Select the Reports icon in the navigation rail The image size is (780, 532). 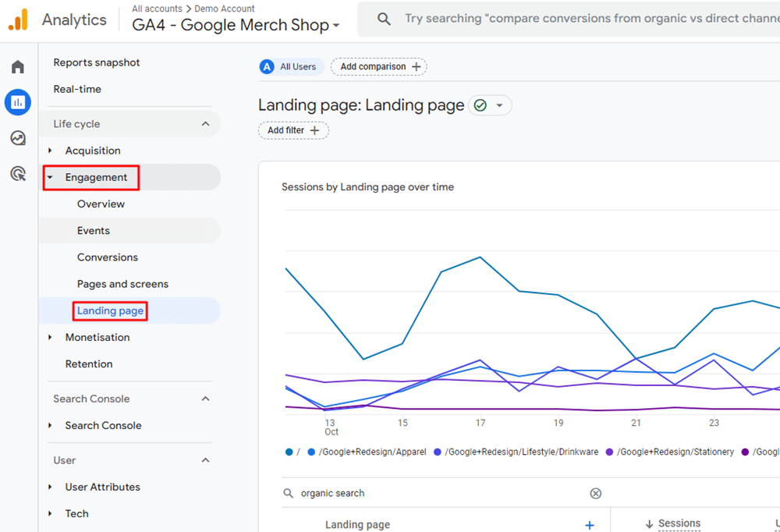coord(17,102)
